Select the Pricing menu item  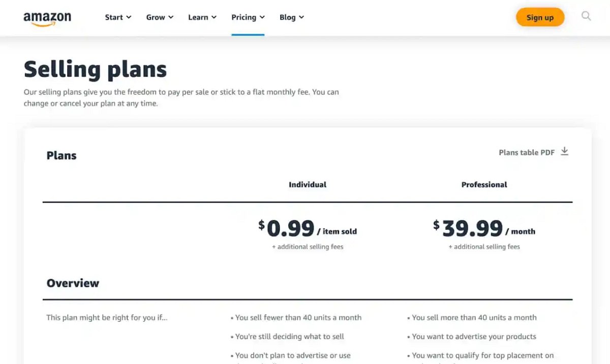tap(244, 17)
